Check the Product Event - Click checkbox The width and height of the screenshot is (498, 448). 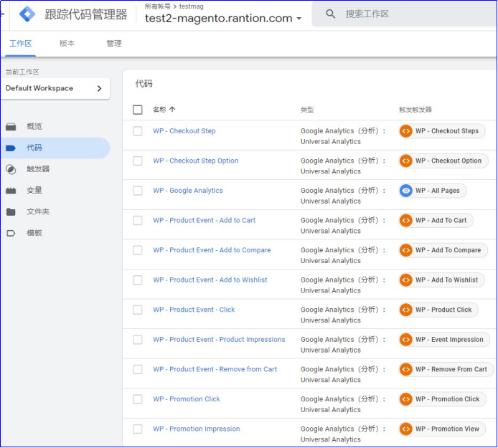[x=138, y=310]
